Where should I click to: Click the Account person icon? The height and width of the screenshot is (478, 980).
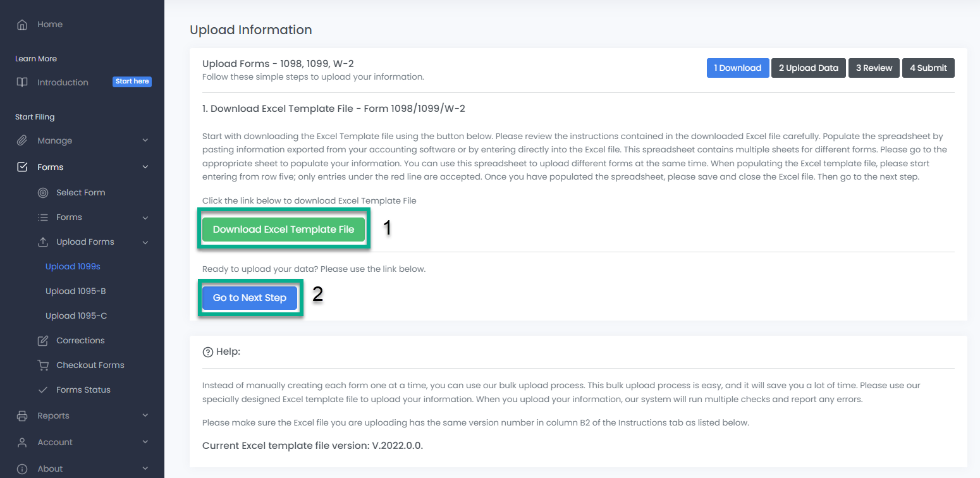tap(22, 443)
